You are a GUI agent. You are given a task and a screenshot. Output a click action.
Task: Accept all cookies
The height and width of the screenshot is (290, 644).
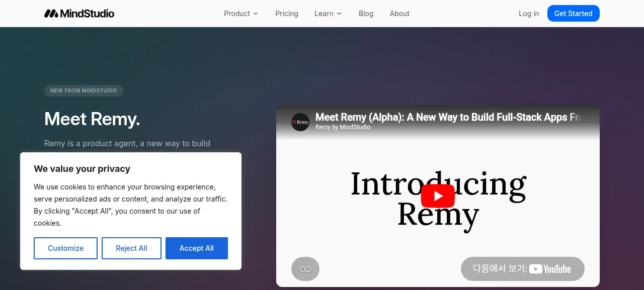197,248
